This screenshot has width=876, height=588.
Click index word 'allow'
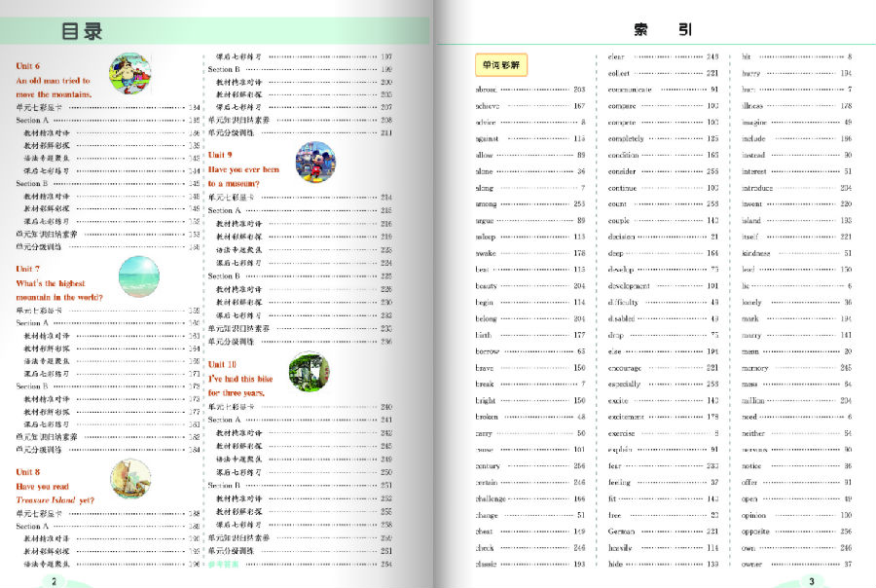[485, 155]
